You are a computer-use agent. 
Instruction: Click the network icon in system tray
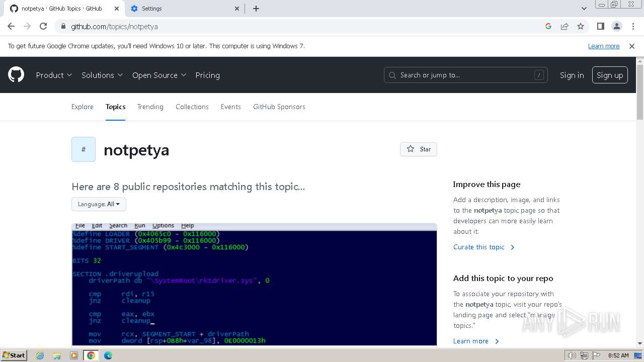pyautogui.click(x=584, y=355)
